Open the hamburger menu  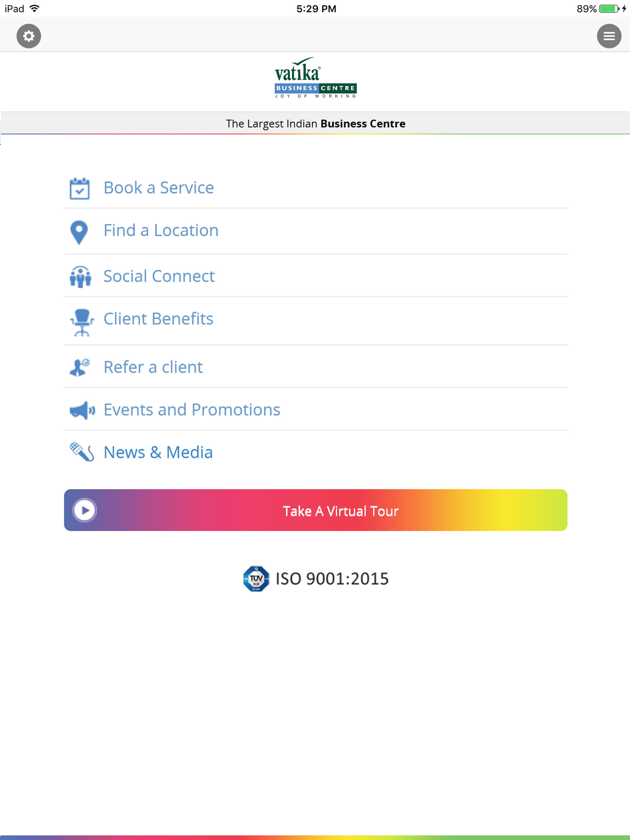(x=609, y=36)
